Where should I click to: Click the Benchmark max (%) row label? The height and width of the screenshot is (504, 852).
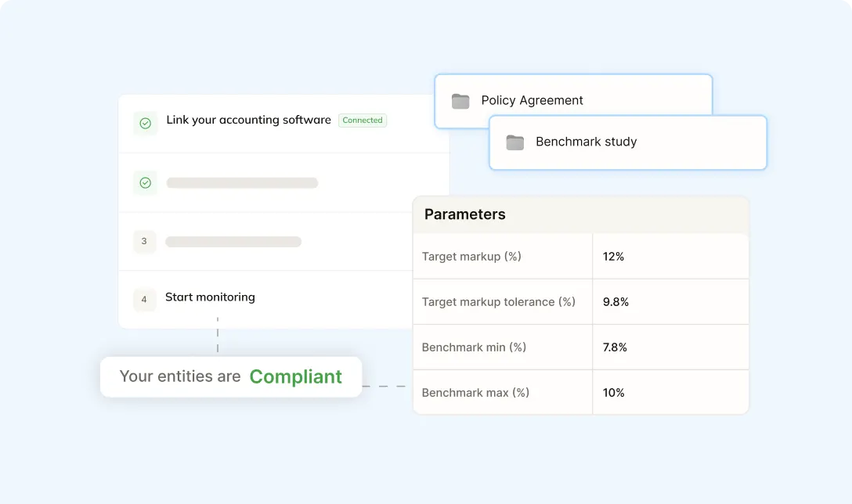pos(475,393)
